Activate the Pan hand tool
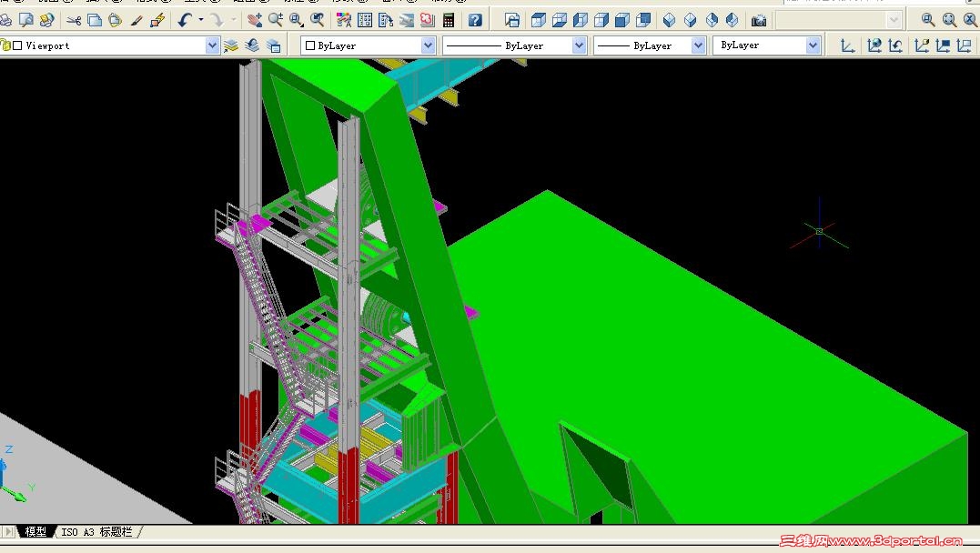Viewport: 980px width, 553px height. pos(255,21)
